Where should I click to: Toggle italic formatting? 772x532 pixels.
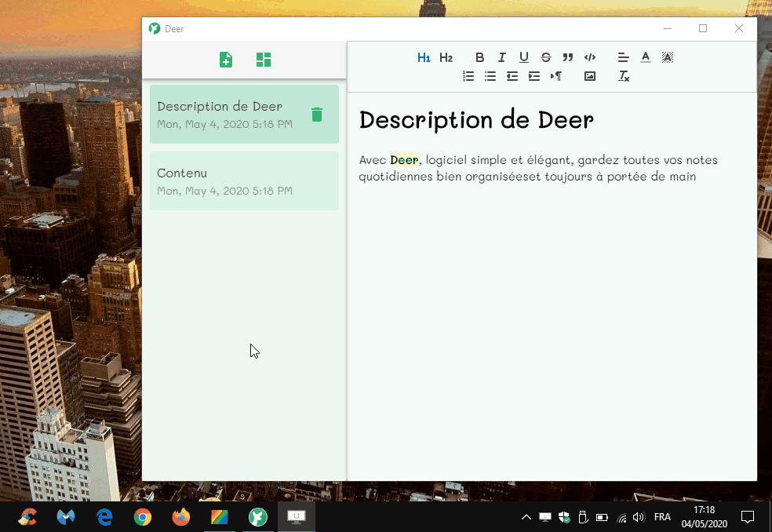(501, 57)
